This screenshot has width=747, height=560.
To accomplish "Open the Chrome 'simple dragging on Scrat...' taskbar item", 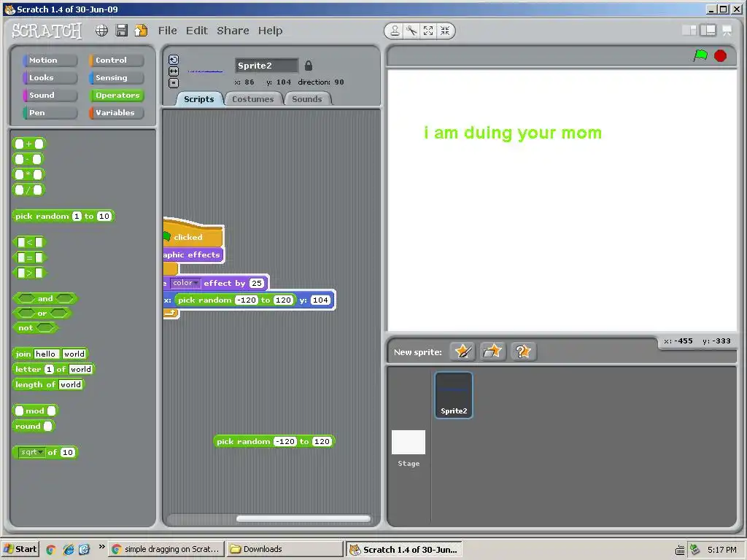I will 166,549.
